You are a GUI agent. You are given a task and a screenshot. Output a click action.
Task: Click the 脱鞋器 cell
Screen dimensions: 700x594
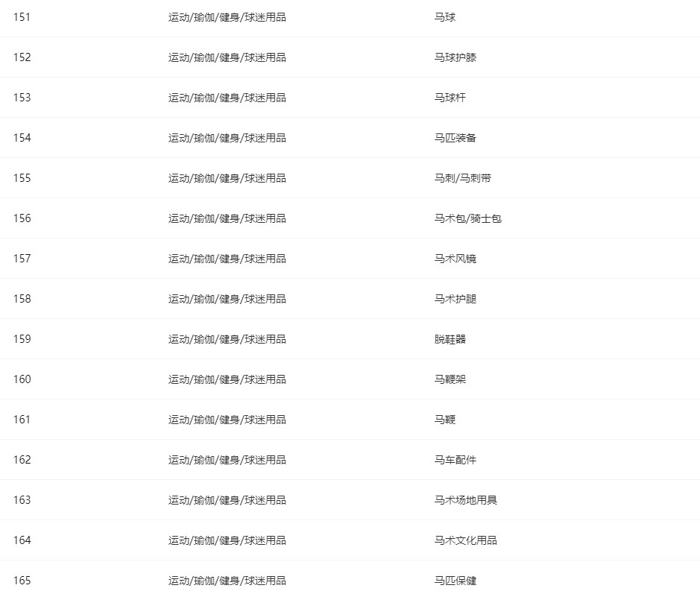click(x=450, y=339)
